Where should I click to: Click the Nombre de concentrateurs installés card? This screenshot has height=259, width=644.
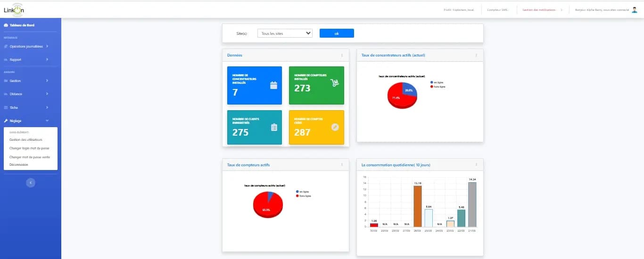(255, 85)
